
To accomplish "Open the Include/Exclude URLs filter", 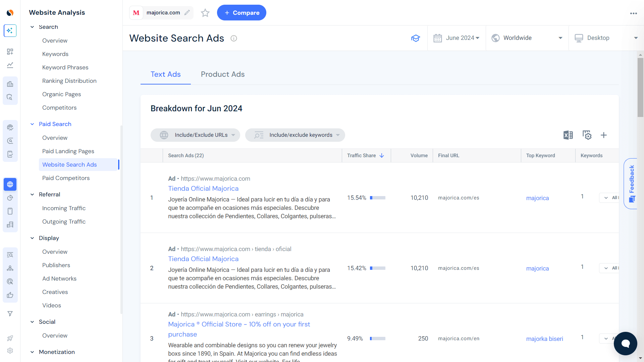I will [x=195, y=135].
